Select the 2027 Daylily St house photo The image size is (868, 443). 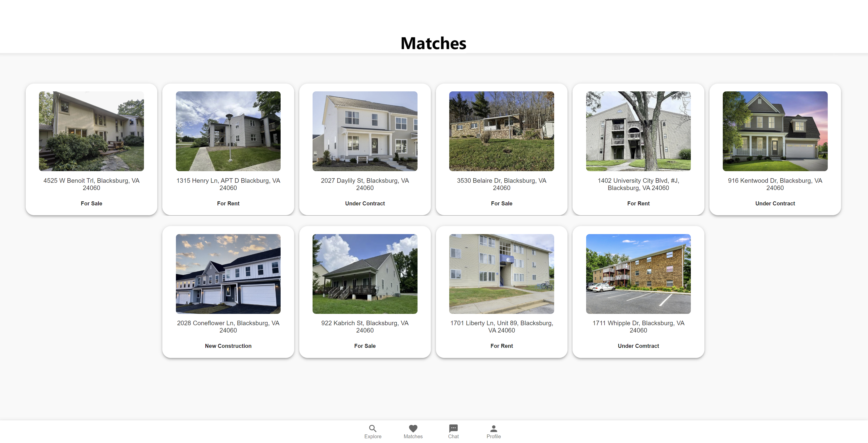[x=365, y=131]
